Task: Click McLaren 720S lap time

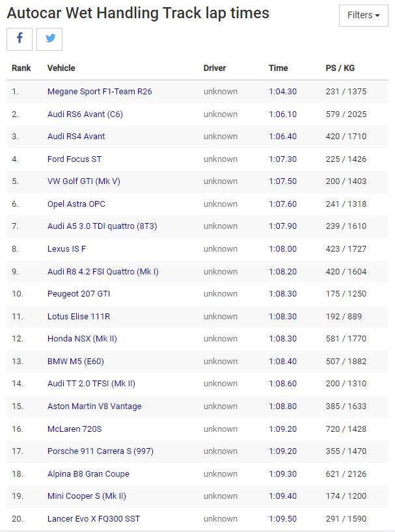Action: tap(282, 429)
